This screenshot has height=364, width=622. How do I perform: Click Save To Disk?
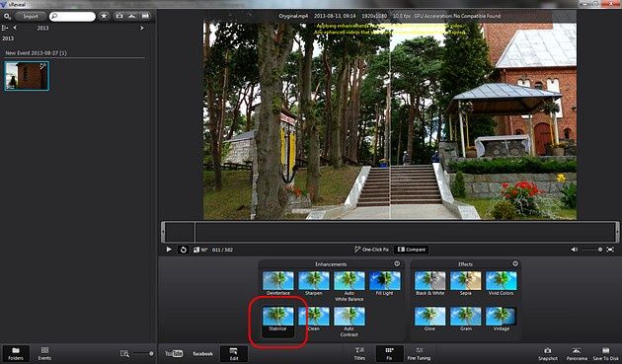coord(606,354)
